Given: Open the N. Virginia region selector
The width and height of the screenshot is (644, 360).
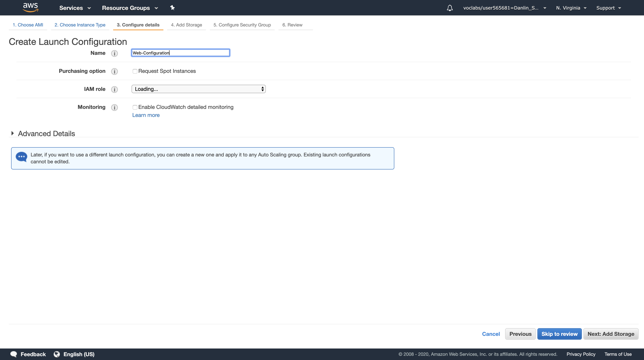Looking at the screenshot, I should pyautogui.click(x=571, y=8).
